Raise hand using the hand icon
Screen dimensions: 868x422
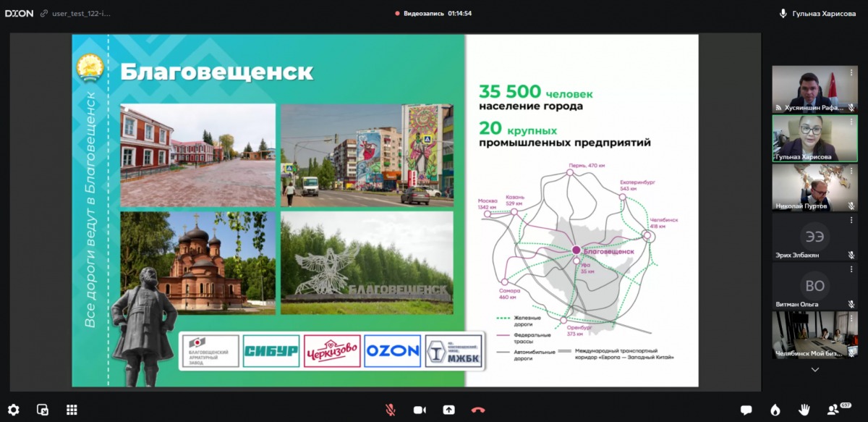point(804,410)
